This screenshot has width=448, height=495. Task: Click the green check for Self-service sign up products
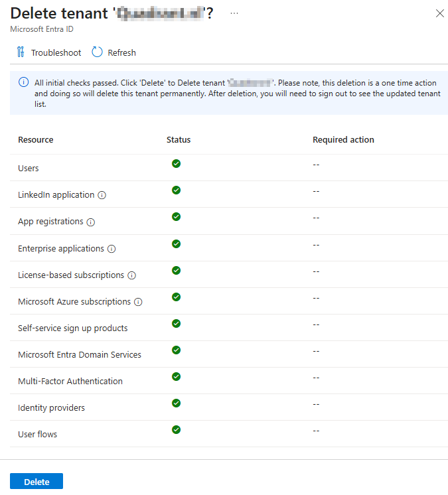(176, 323)
